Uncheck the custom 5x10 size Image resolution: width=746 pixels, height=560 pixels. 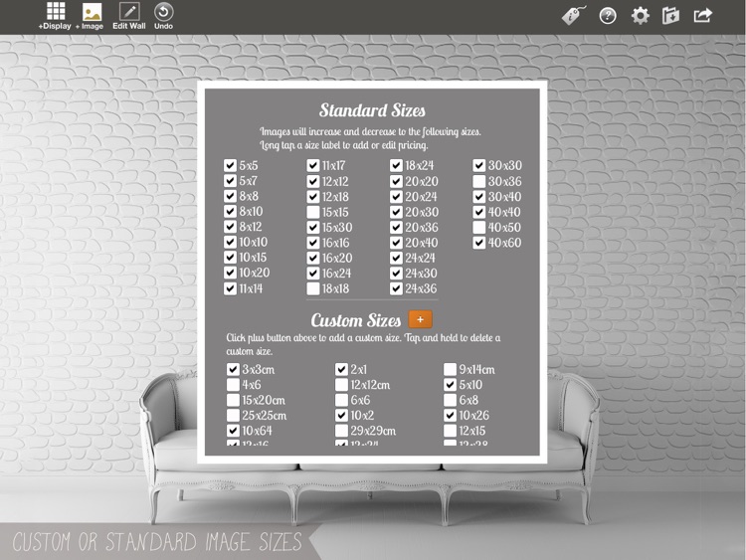pos(450,384)
